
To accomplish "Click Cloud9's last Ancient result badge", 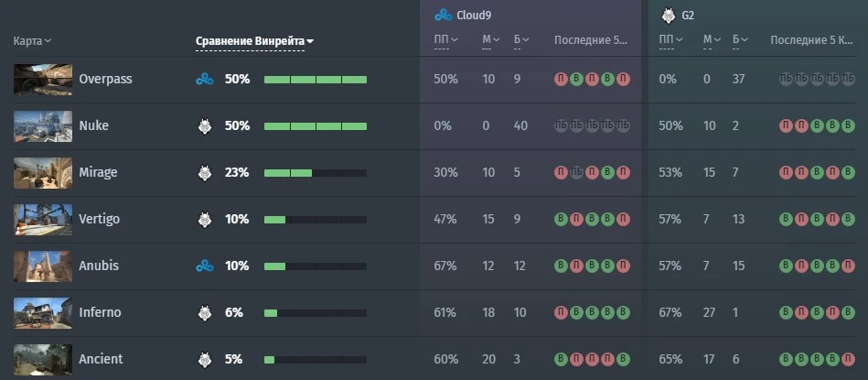I will coord(623,359).
